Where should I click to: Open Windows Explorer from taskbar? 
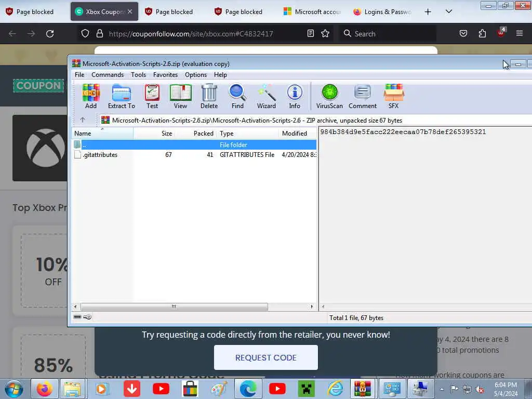[73, 389]
